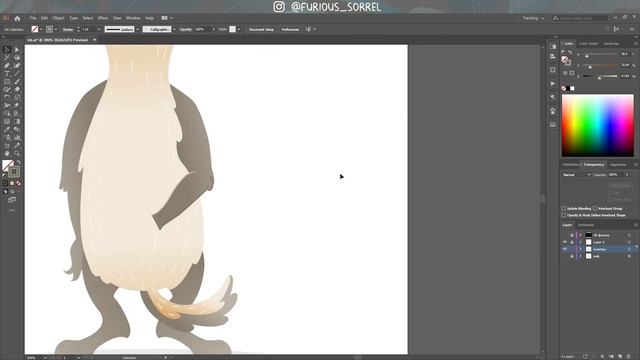The height and width of the screenshot is (360, 640).
Task: Select the Magic Wand tool
Action: click(7, 58)
